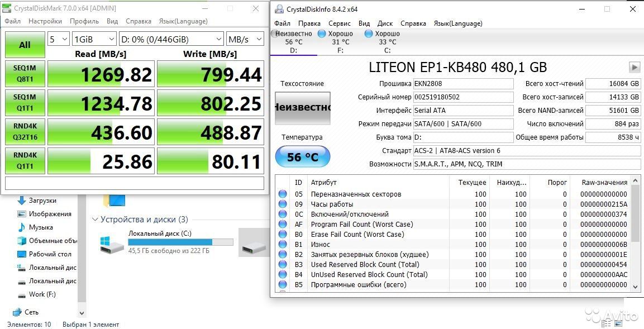Click the Текущее column header
The image size is (644, 329).
pos(472,182)
